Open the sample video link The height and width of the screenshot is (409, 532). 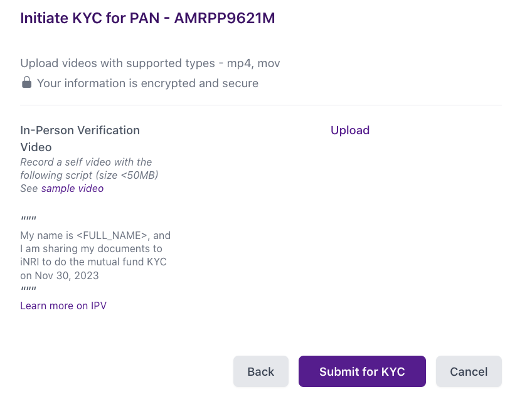72,188
